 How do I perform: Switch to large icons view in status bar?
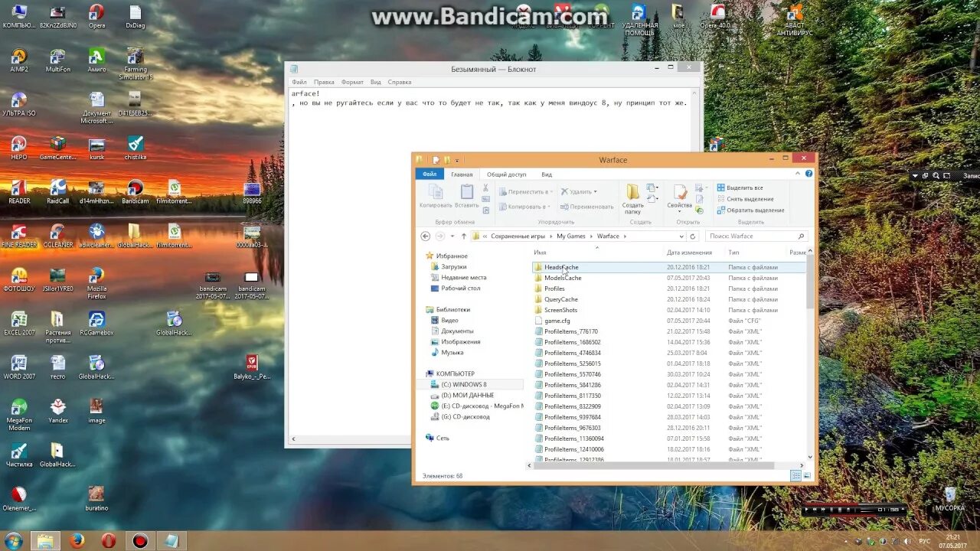pos(806,476)
